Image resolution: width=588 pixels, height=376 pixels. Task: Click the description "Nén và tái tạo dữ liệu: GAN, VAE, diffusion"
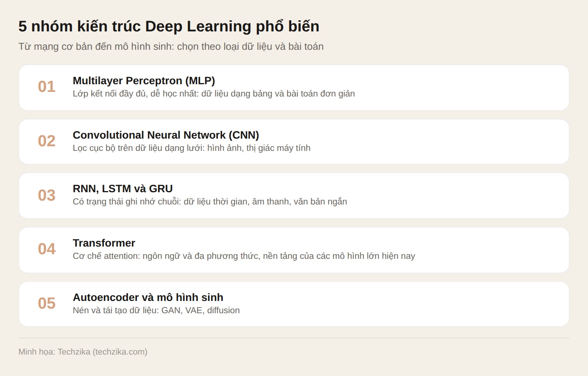[156, 311]
